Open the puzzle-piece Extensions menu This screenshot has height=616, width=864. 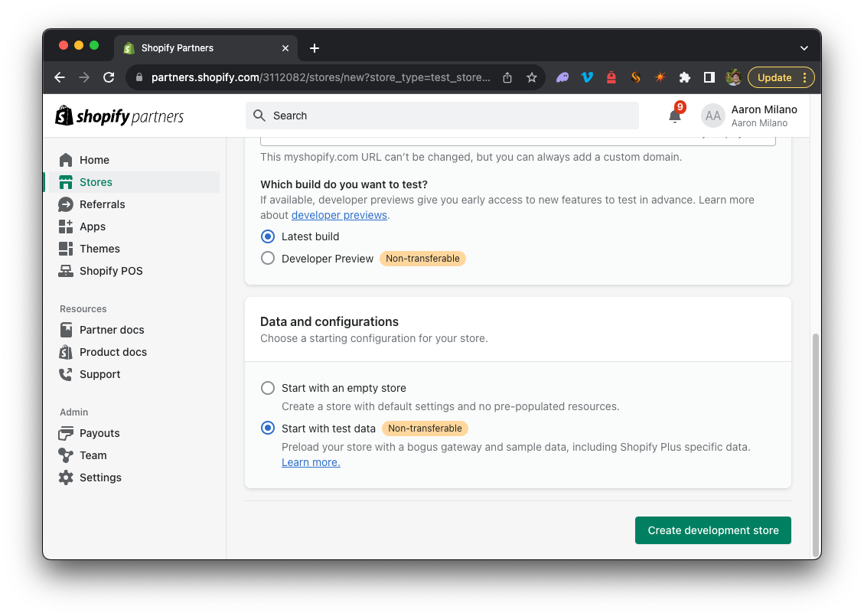(x=684, y=78)
